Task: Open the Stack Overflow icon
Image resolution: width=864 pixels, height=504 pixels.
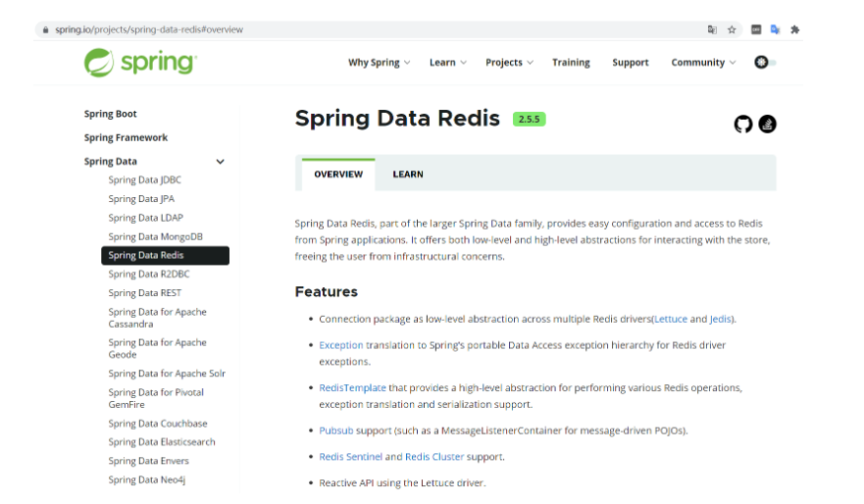Action: point(767,124)
